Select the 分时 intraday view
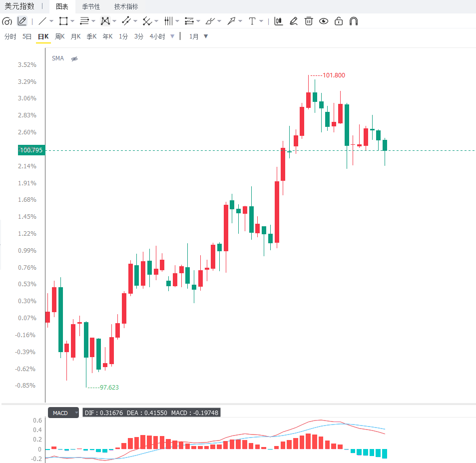Image resolution: width=476 pixels, height=463 pixels. 10,37
